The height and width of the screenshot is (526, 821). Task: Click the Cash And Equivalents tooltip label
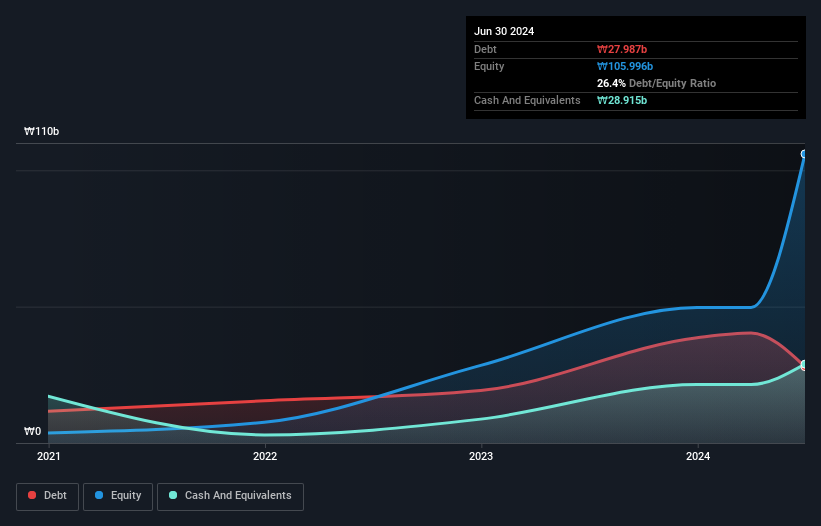[527, 100]
